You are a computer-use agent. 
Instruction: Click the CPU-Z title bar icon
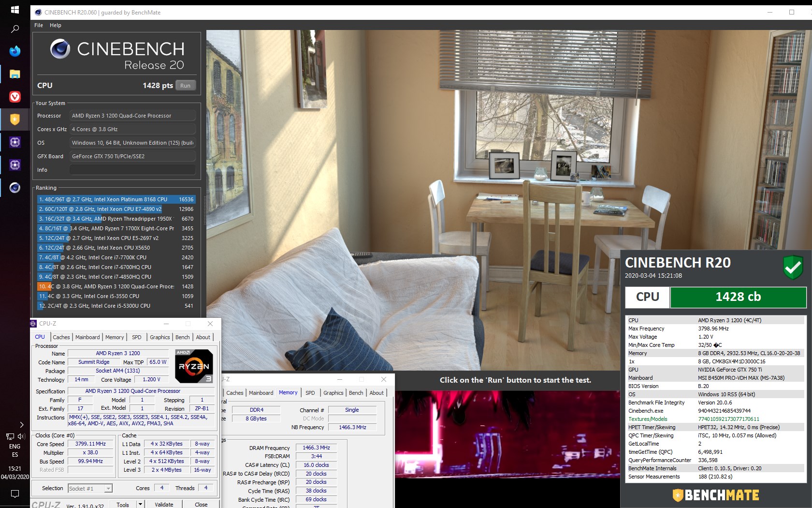click(x=33, y=324)
